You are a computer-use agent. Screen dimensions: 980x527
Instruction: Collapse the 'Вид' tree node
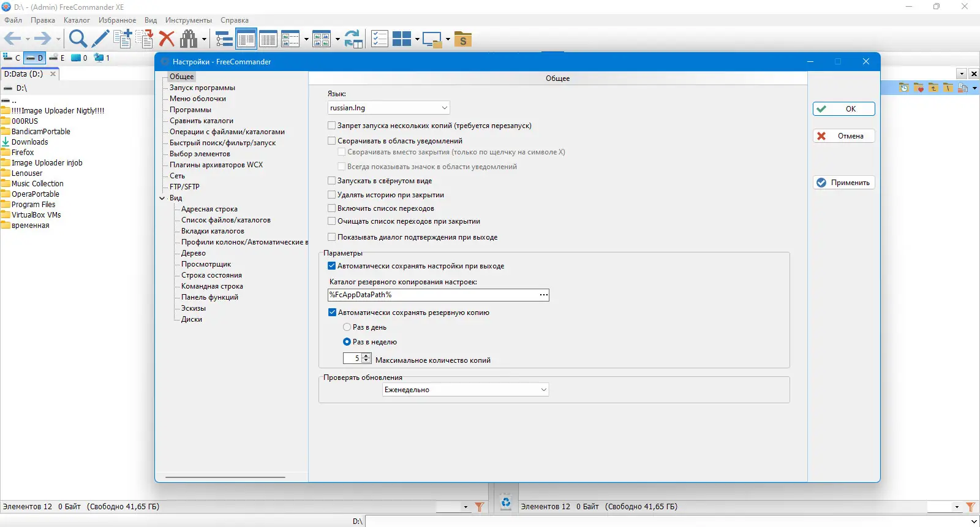tap(162, 198)
